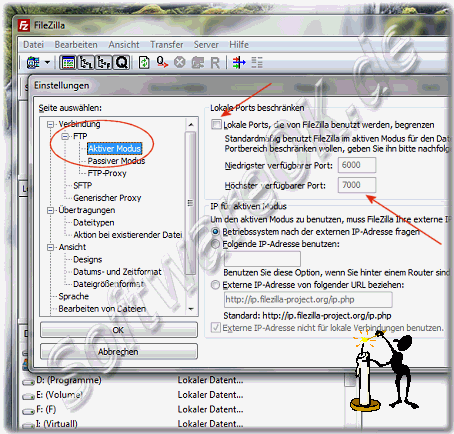
Task: Click the disconnect from server icon
Action: (198, 62)
